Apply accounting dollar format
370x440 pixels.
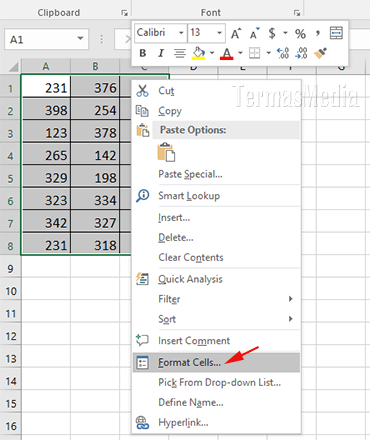(272, 33)
